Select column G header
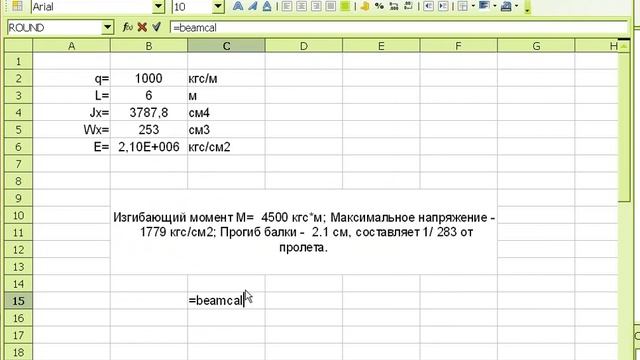This screenshot has width=640, height=360. (x=536, y=46)
